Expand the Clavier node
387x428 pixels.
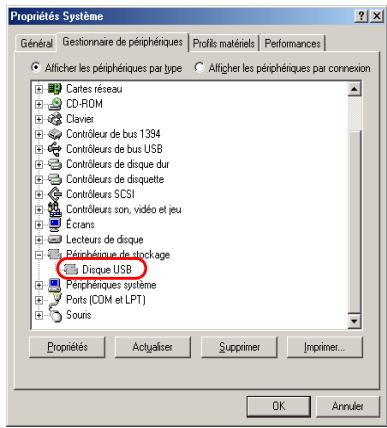coord(39,119)
